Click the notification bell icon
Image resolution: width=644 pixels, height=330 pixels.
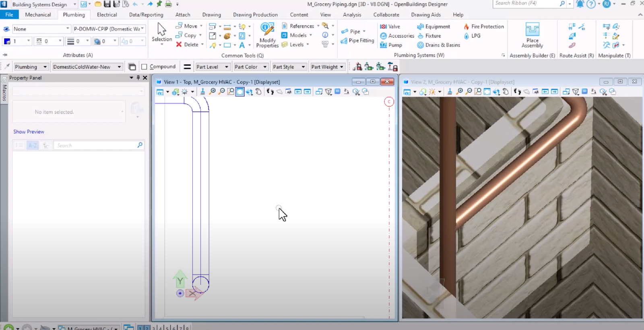[x=580, y=4]
